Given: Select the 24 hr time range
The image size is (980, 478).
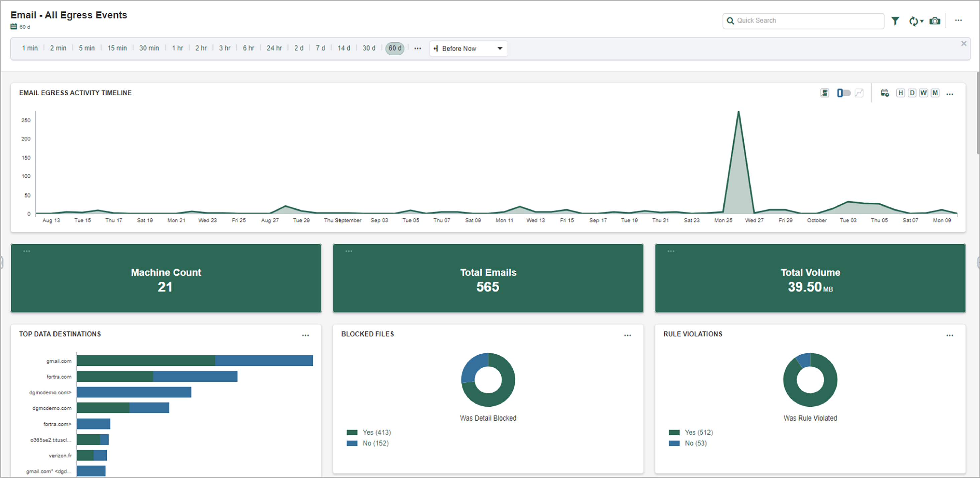Looking at the screenshot, I should (274, 48).
